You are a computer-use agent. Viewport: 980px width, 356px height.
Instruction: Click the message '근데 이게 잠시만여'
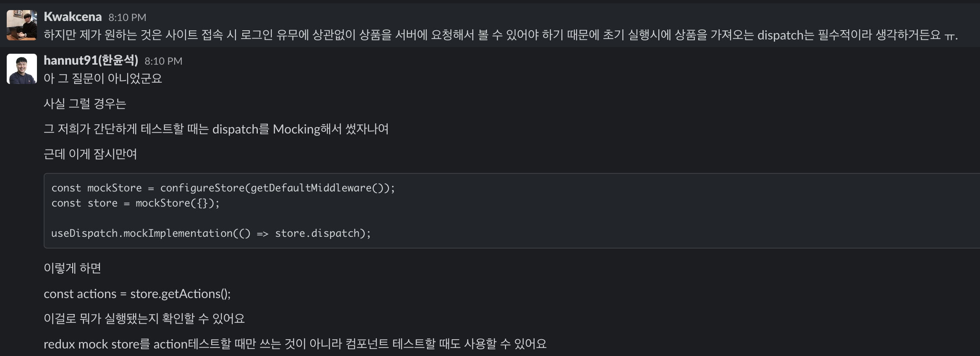(90, 154)
